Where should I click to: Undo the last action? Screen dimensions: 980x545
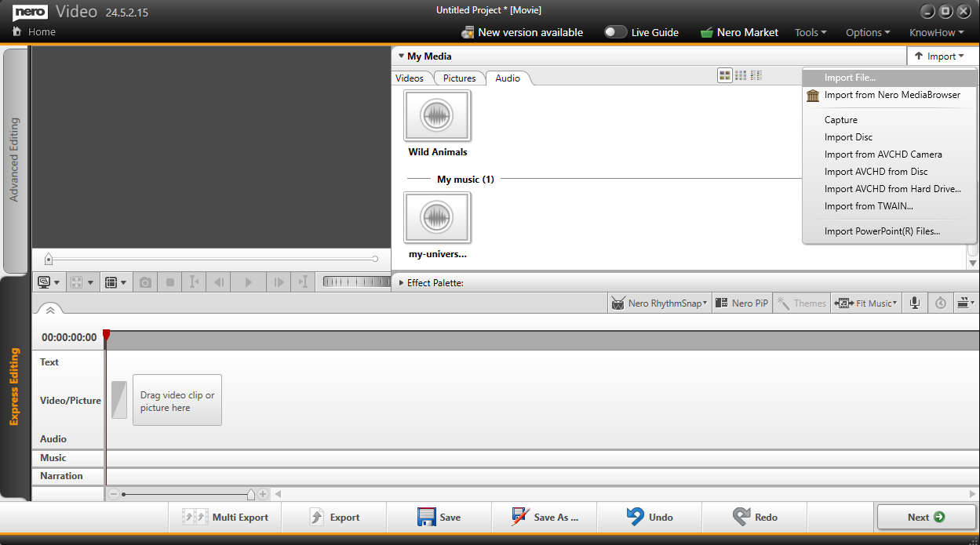[x=650, y=518]
